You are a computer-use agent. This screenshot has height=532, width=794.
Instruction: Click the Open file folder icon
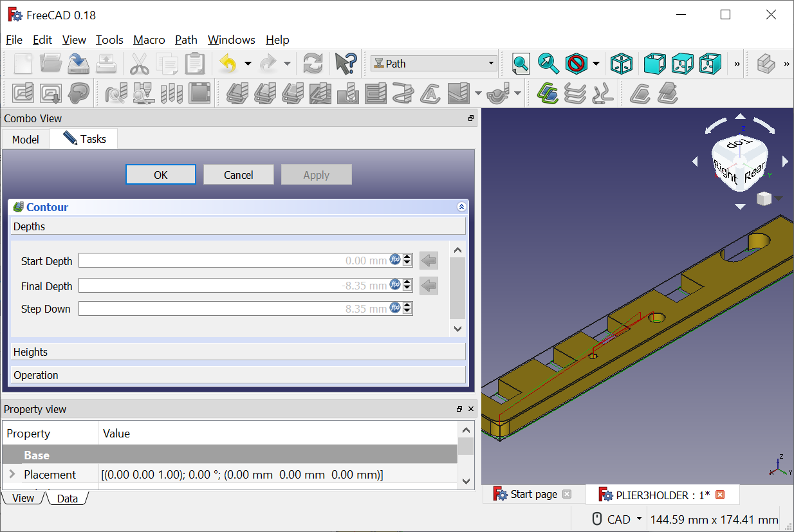click(51, 64)
